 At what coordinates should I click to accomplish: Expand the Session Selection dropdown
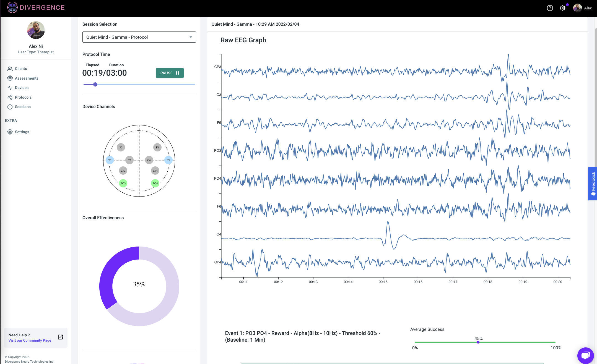139,37
